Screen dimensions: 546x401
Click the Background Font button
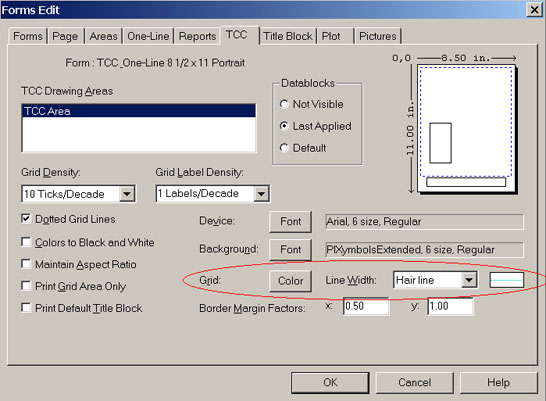click(x=290, y=250)
